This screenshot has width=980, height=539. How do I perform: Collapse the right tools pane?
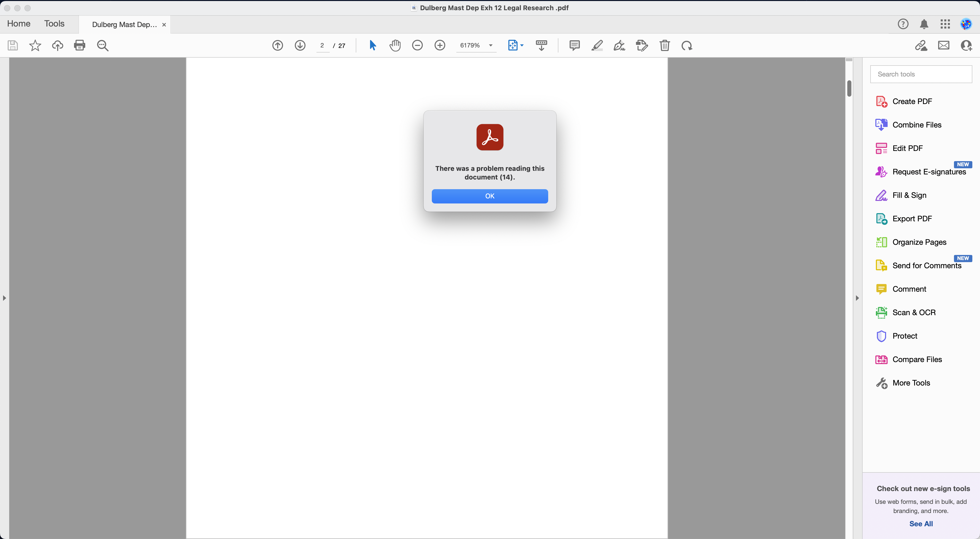click(x=857, y=298)
